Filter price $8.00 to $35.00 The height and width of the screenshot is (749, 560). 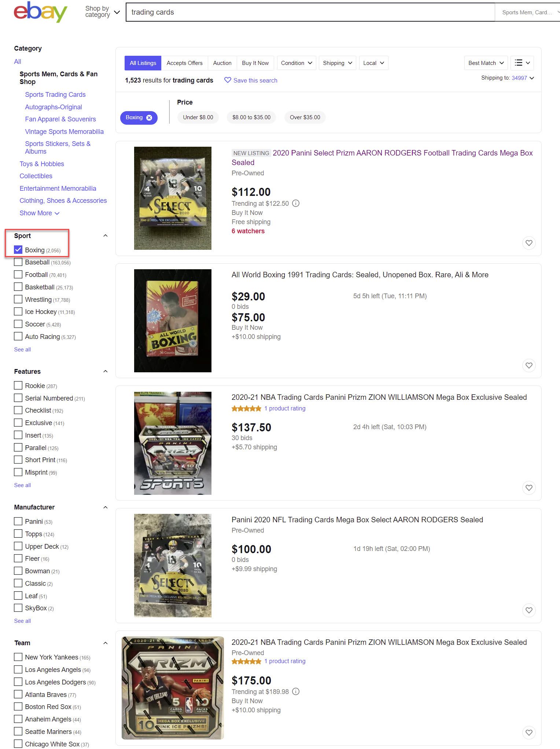(251, 117)
